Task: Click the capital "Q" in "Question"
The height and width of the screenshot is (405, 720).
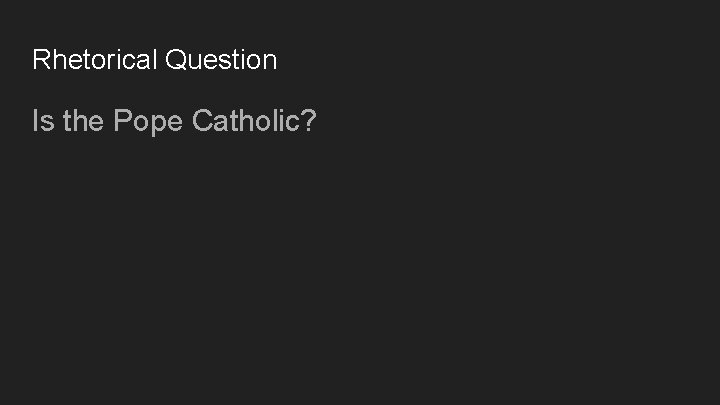Action: (176, 60)
